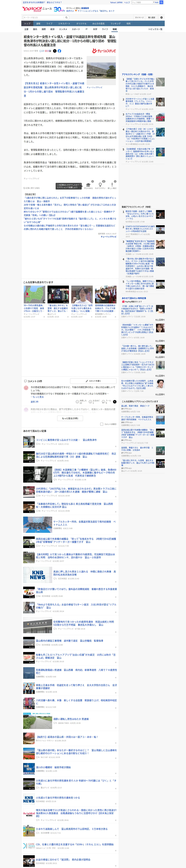Viewport: 186px width, 868px height.
Task: Click the チューリップテレビ logo
Action: 104,51
